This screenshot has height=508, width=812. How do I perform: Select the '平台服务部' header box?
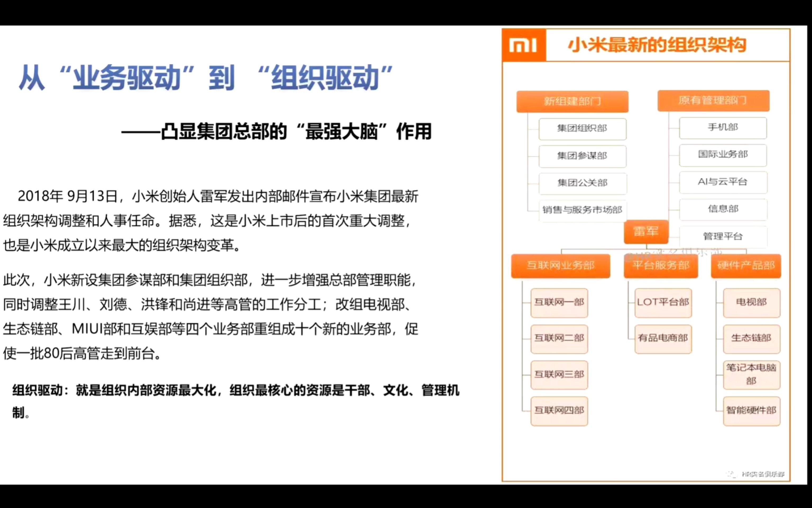(x=661, y=266)
